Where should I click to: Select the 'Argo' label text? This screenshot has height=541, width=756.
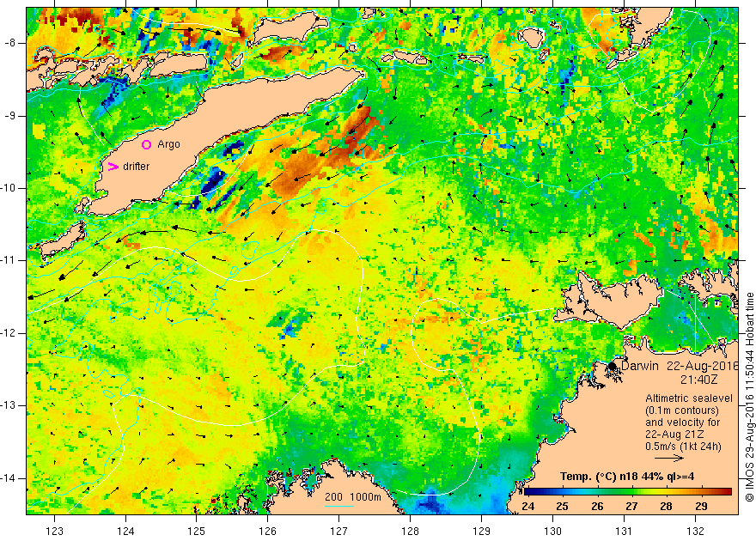coord(168,144)
